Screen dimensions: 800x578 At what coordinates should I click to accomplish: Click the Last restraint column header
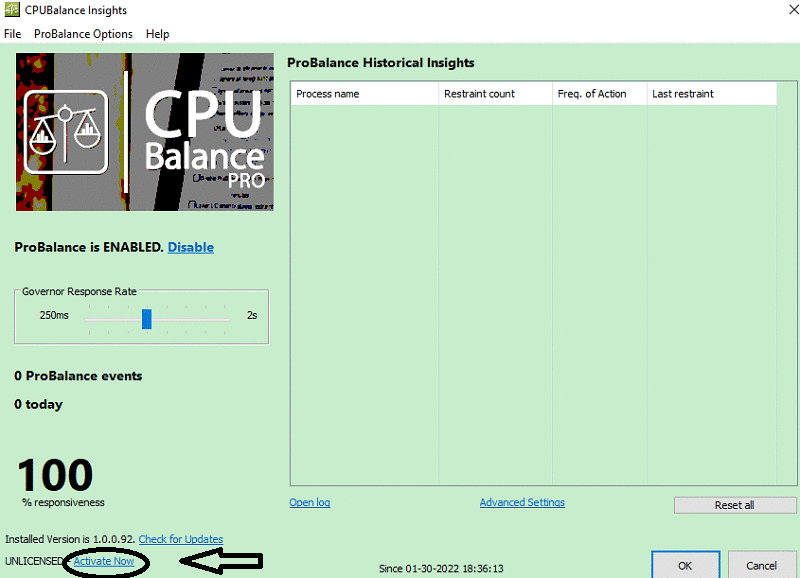coord(710,94)
